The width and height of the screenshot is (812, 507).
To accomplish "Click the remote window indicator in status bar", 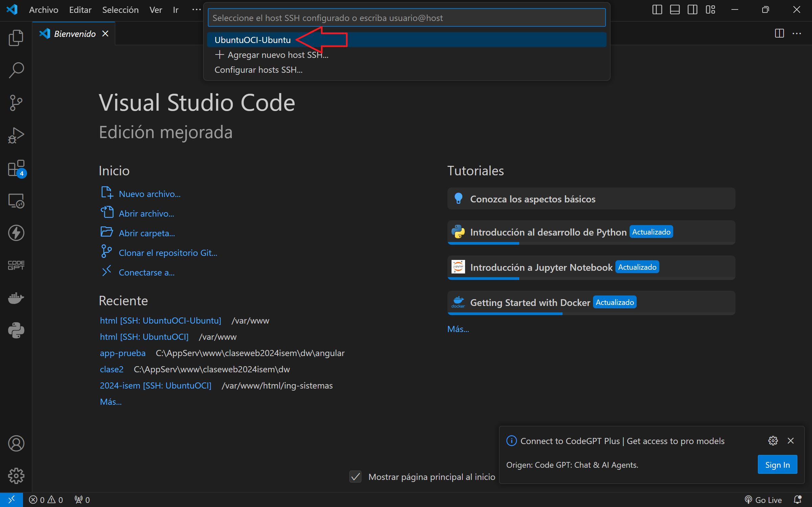I will [11, 500].
